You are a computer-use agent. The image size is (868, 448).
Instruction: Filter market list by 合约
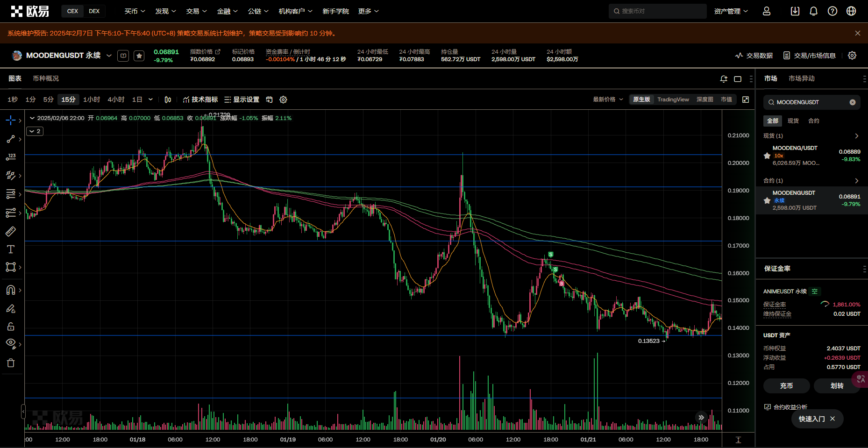814,121
